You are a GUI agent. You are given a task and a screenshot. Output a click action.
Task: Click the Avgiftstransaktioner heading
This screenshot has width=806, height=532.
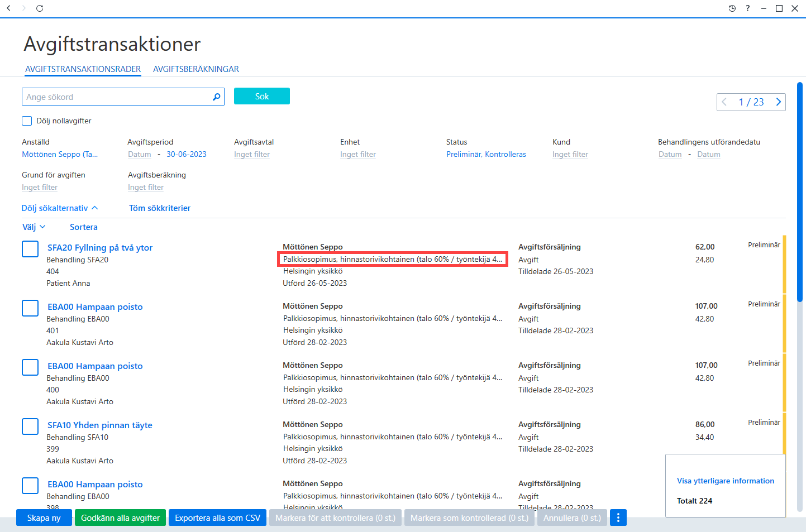[112, 44]
